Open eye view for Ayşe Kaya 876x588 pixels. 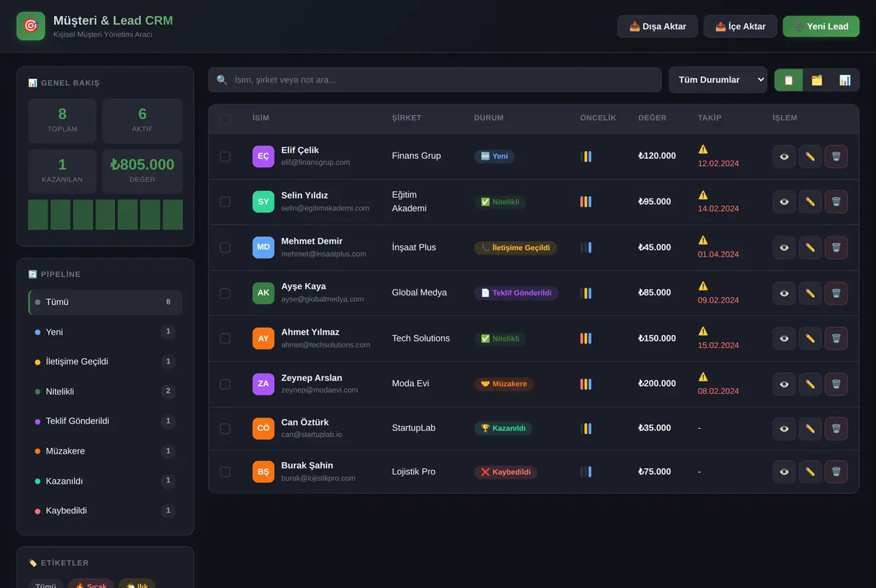(784, 293)
